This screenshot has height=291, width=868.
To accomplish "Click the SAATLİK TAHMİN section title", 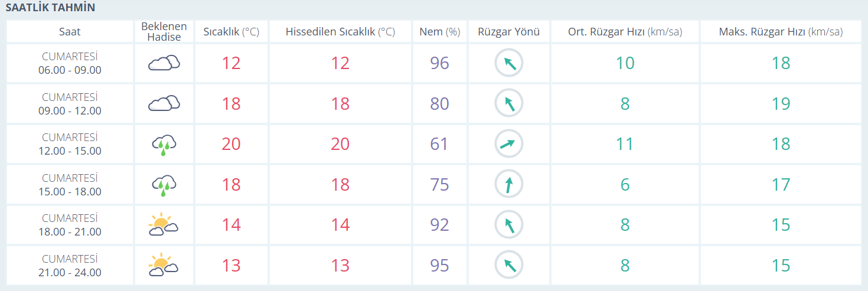I will (x=50, y=8).
